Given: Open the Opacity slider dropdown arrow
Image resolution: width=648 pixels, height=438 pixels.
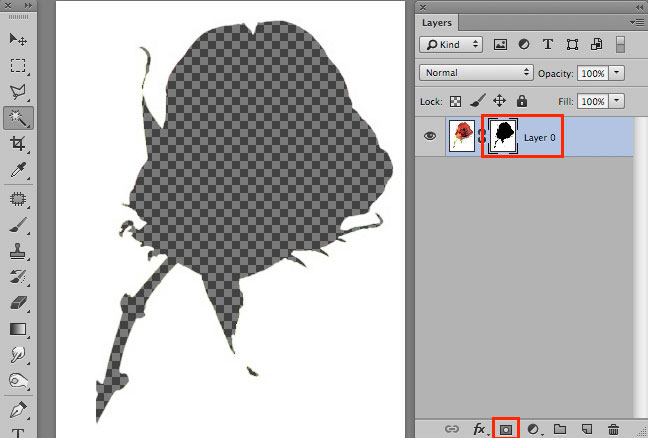Looking at the screenshot, I should tap(617, 73).
